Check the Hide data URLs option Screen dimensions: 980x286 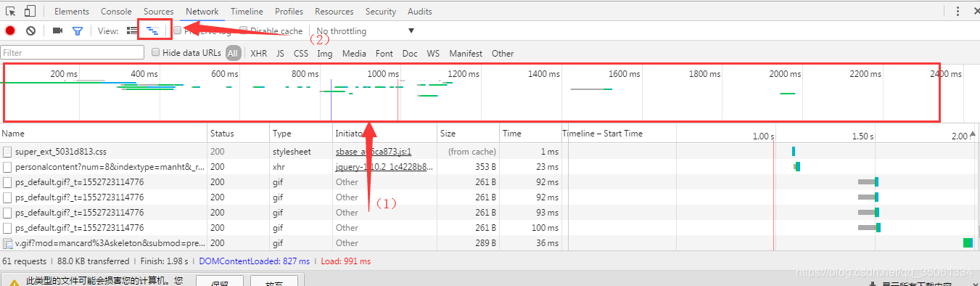click(155, 52)
